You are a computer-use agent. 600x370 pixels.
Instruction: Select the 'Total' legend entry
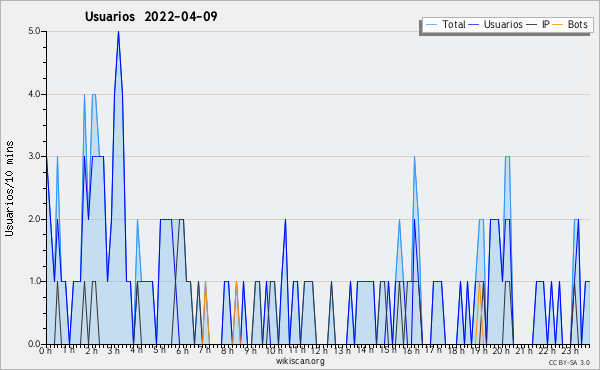(x=446, y=24)
